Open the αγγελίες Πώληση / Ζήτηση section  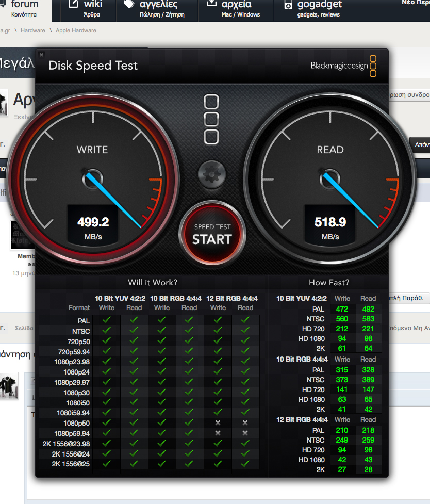click(157, 9)
